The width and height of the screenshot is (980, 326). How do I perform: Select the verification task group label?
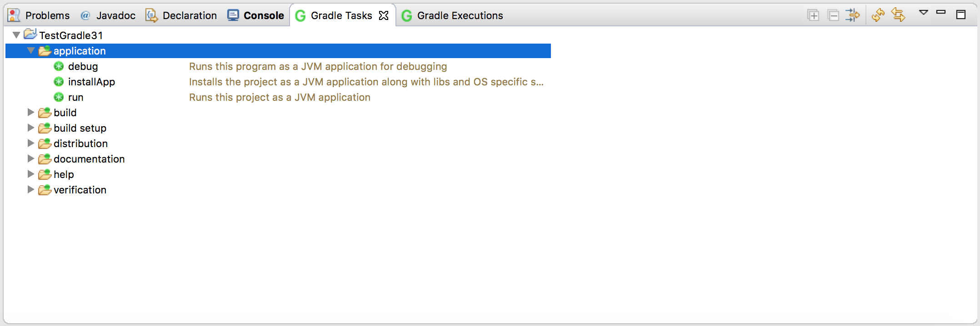pos(80,190)
